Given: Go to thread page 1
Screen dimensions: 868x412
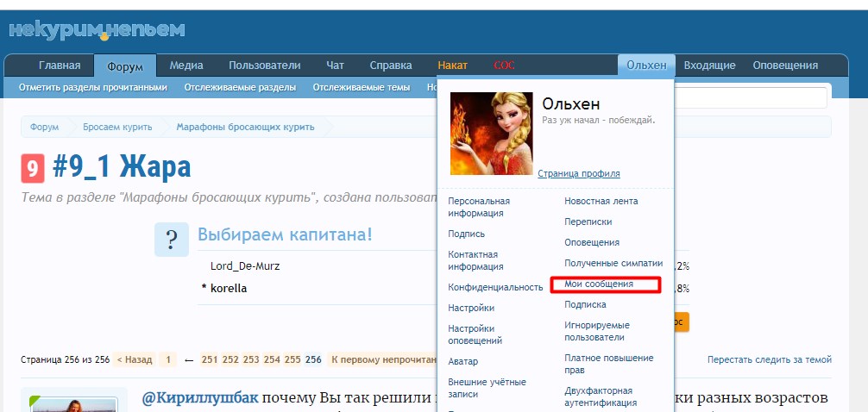Looking at the screenshot, I should click(167, 359).
